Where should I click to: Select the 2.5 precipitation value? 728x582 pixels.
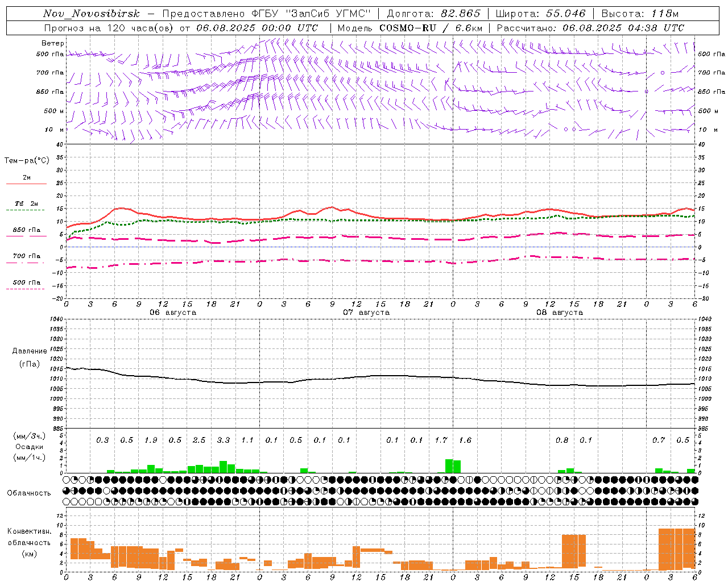[x=199, y=440]
